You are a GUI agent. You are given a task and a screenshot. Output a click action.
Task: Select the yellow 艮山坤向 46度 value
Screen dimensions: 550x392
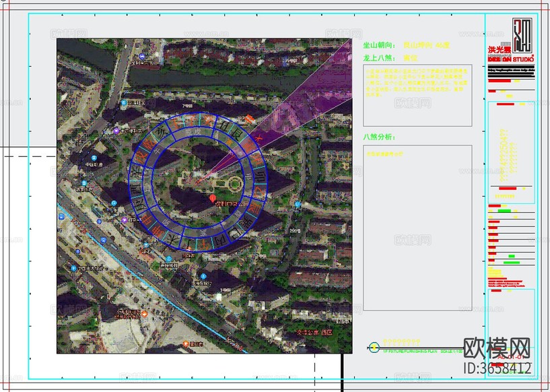click(x=427, y=45)
